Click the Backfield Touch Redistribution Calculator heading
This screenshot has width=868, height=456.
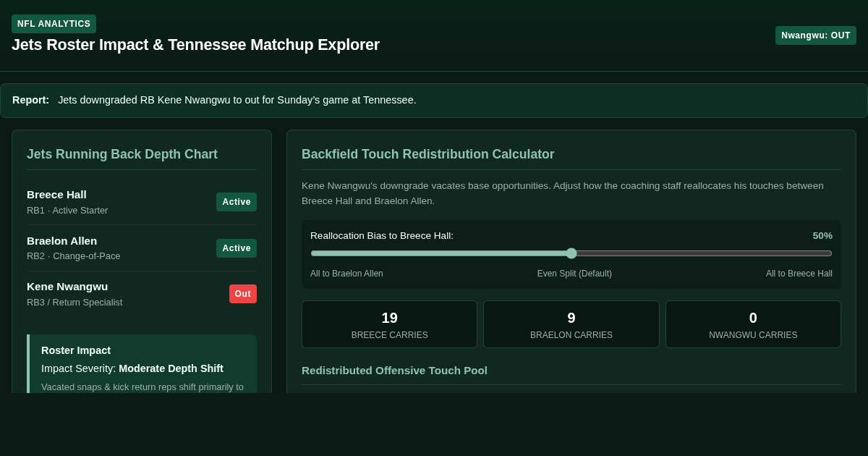[428, 154]
